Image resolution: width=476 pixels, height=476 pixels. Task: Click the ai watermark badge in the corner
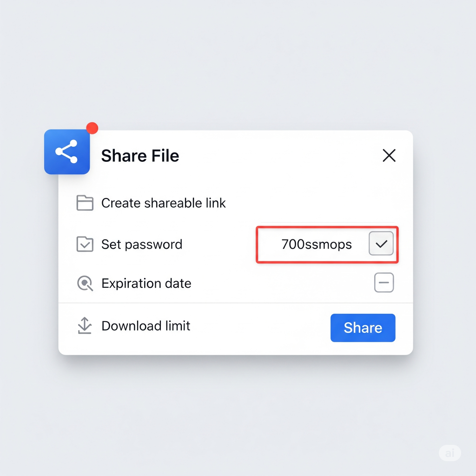(450, 453)
